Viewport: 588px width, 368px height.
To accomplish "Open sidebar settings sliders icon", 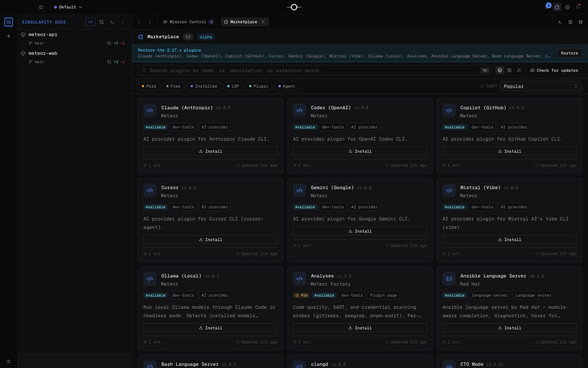I will 8,361.
